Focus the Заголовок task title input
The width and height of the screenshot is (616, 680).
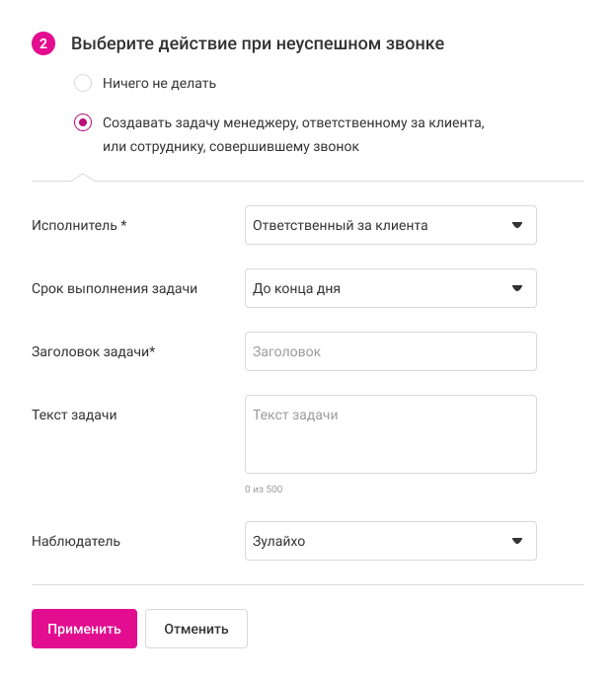pyautogui.click(x=390, y=351)
